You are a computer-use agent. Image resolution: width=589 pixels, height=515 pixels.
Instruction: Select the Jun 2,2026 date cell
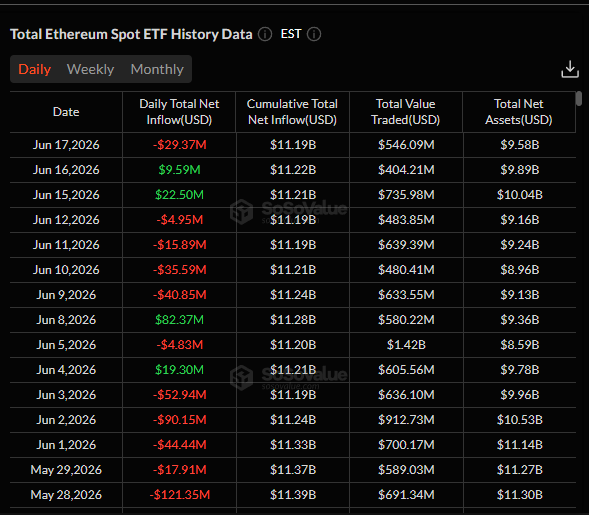click(x=66, y=420)
